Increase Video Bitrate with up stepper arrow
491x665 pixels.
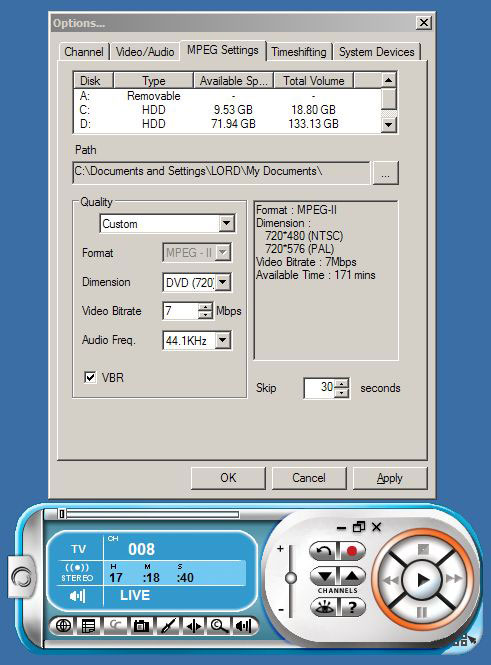205,307
